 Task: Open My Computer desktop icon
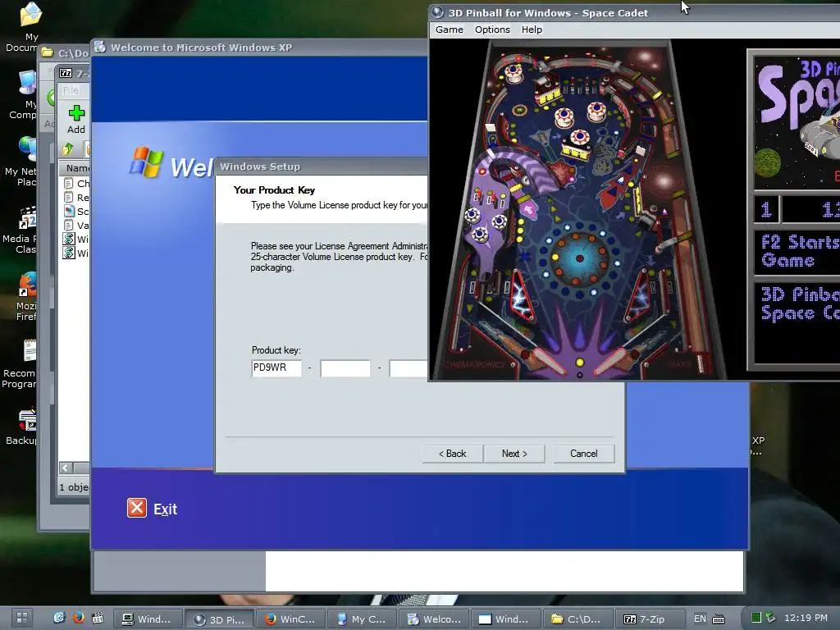pos(28,83)
